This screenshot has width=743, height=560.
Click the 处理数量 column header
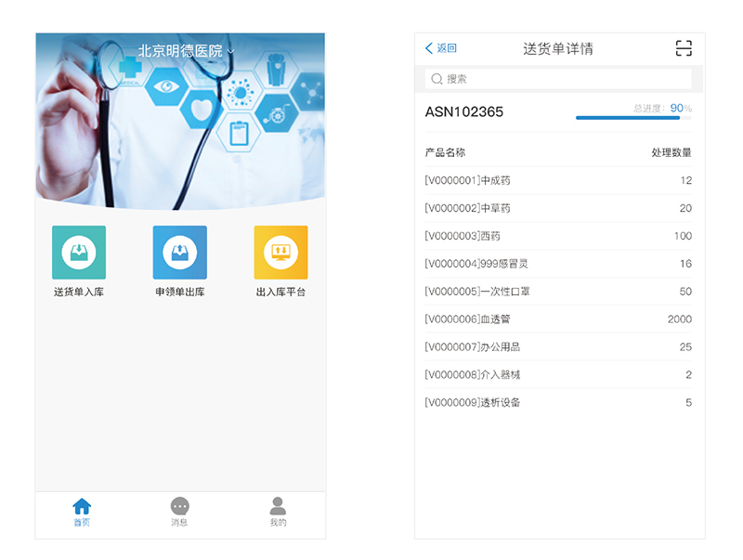671,152
